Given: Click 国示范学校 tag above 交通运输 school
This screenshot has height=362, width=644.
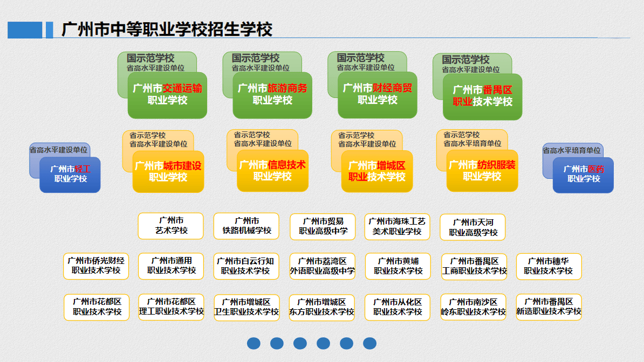Looking at the screenshot, I should tap(150, 58).
